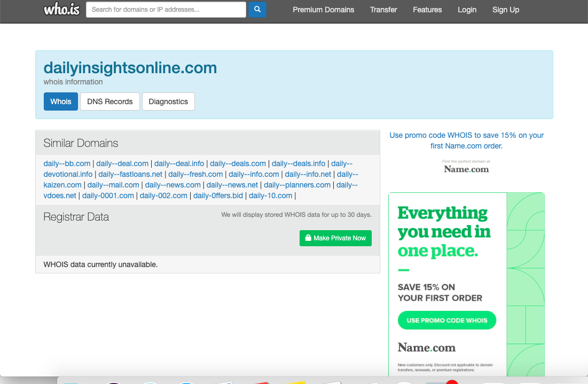This screenshot has width=588, height=384.
Task: Open the daily--mail.com link
Action: (x=113, y=185)
